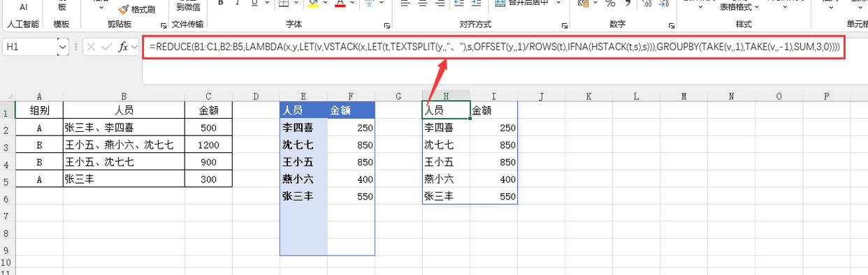Apply accounting number format icon
868x275 pixels.
click(583, 3)
